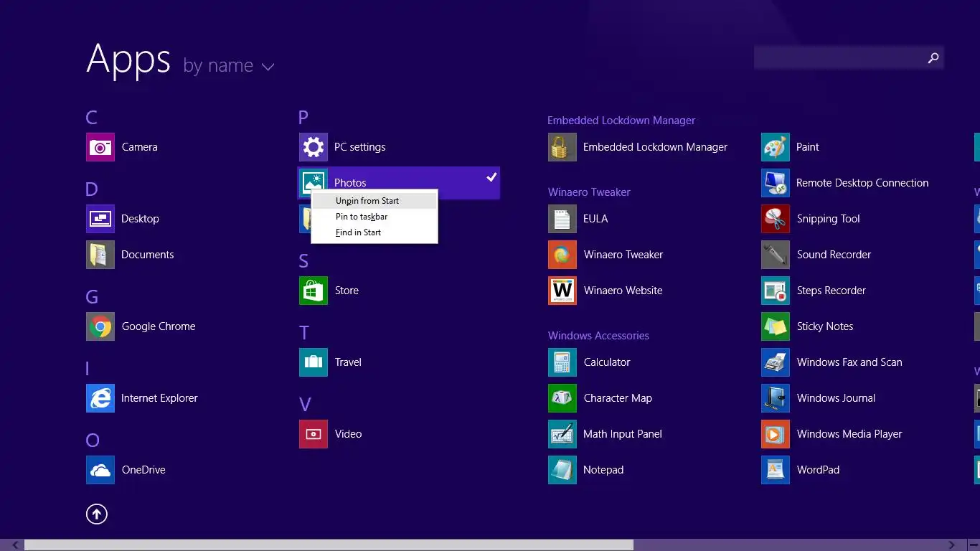Click the Photos app icon
The height and width of the screenshot is (551, 980).
pos(314,183)
